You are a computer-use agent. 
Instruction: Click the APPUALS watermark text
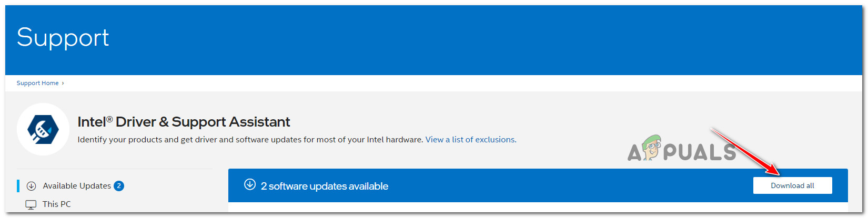700,152
